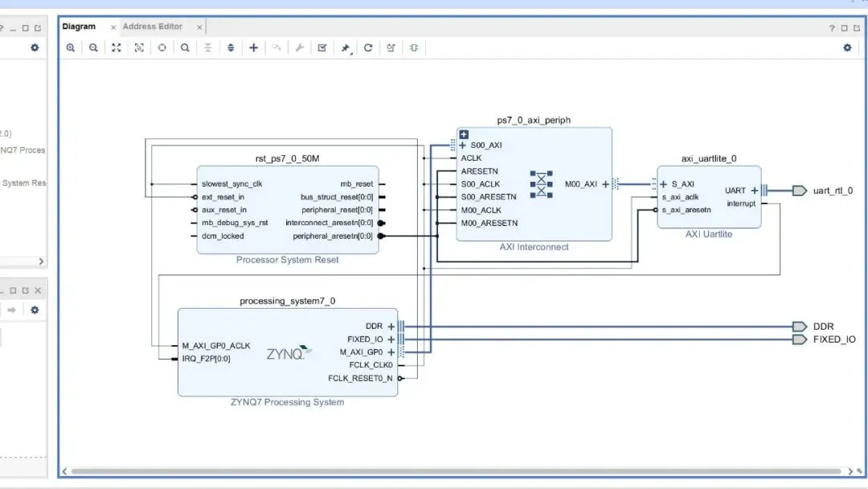Click the FCLK_CLK0 pin

[x=371, y=365]
